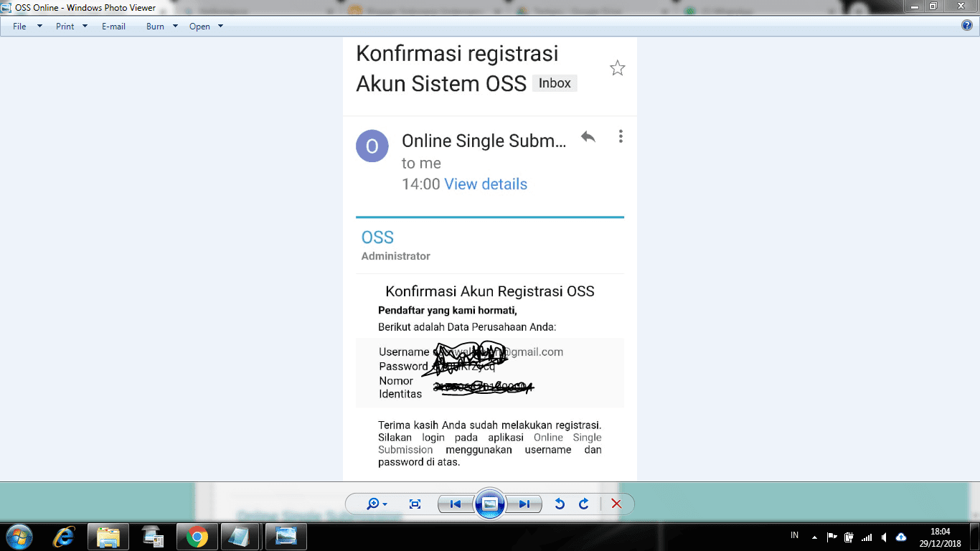Show hidden icons with the tray arrow

coord(816,537)
